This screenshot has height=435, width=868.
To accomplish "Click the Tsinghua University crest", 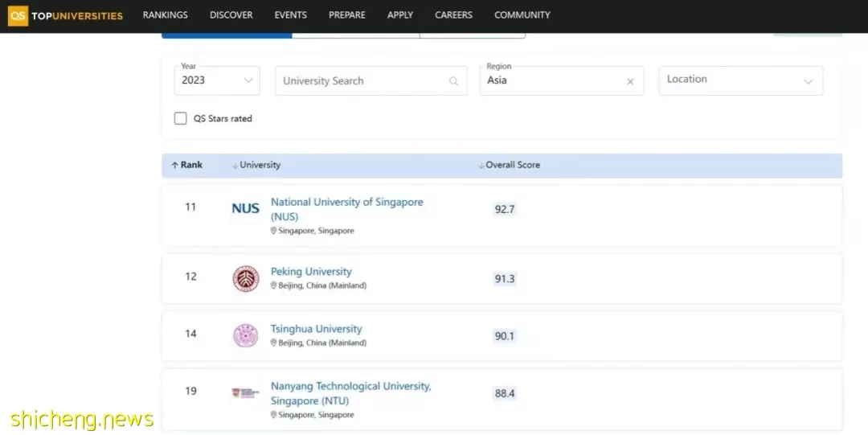I will [x=246, y=336].
